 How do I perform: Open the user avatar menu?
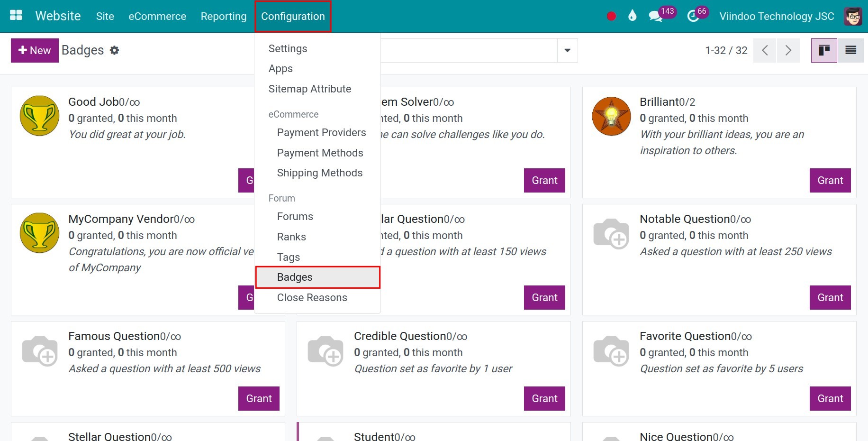[853, 16]
